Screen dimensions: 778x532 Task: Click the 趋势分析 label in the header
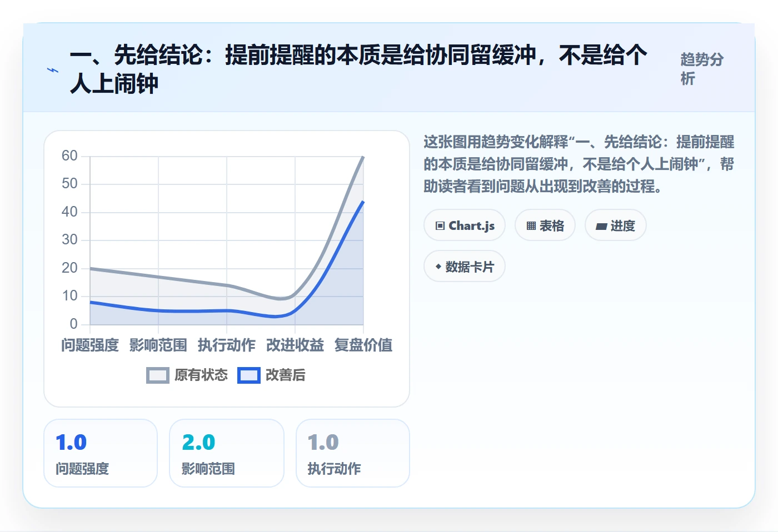[x=702, y=69]
